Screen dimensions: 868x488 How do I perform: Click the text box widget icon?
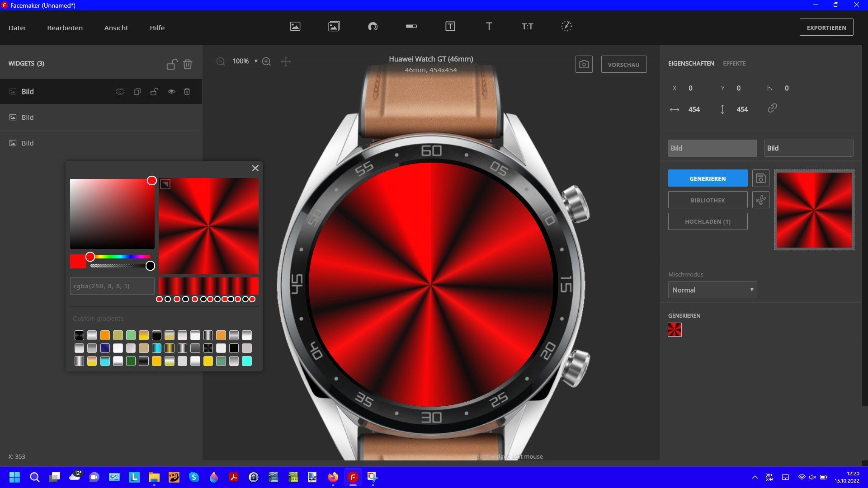450,27
